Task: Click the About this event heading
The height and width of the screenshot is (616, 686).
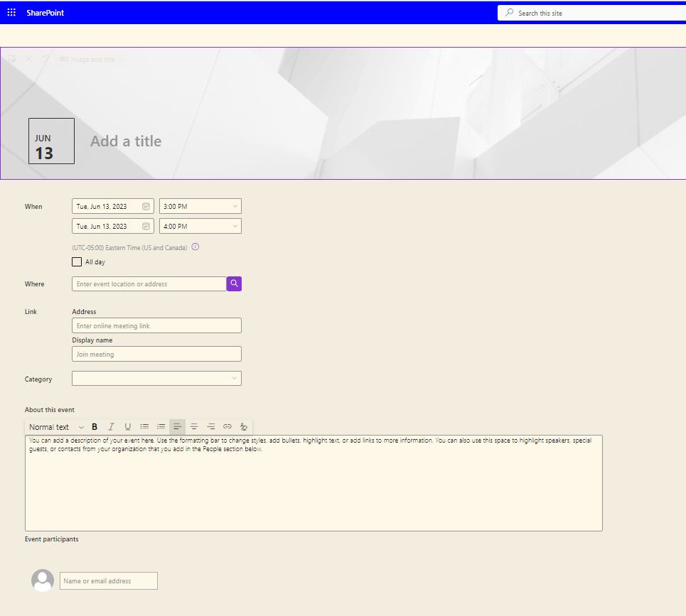Action: pos(50,410)
